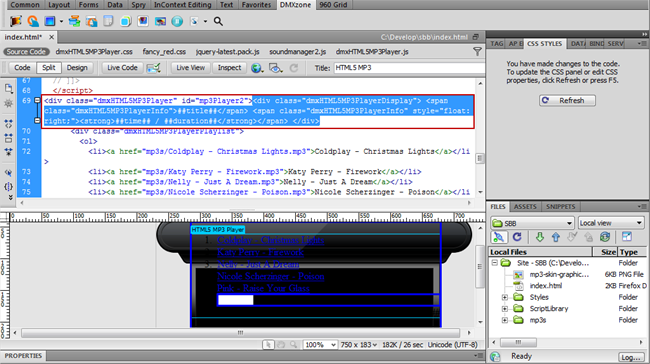
Task: Click the Preview in browser globe icon
Action: pos(256,68)
